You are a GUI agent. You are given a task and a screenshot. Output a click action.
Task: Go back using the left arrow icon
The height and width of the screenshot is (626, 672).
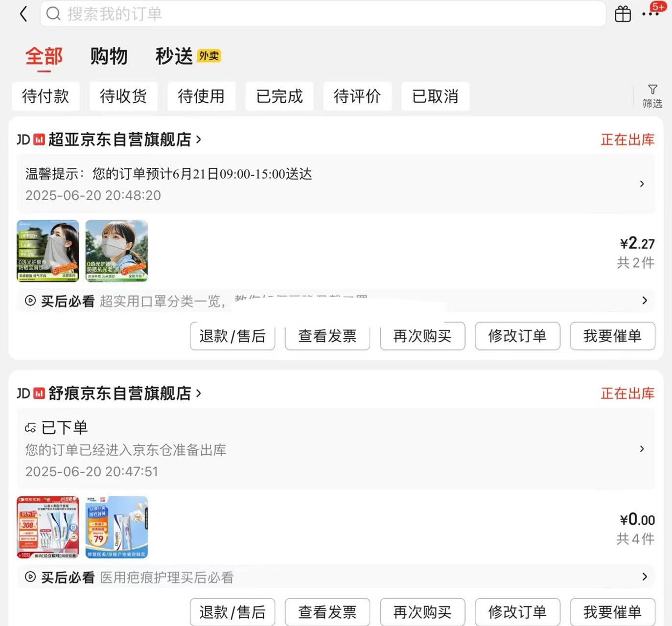23,14
